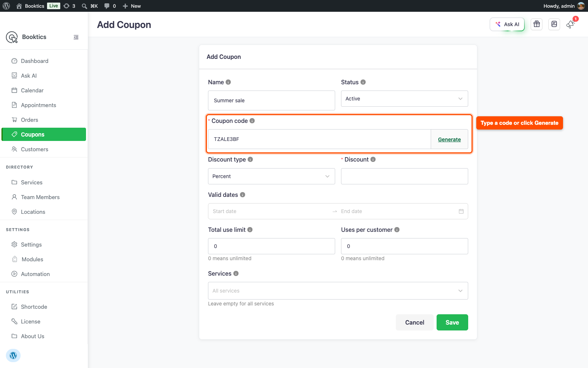Open the All services dropdown

tap(338, 291)
